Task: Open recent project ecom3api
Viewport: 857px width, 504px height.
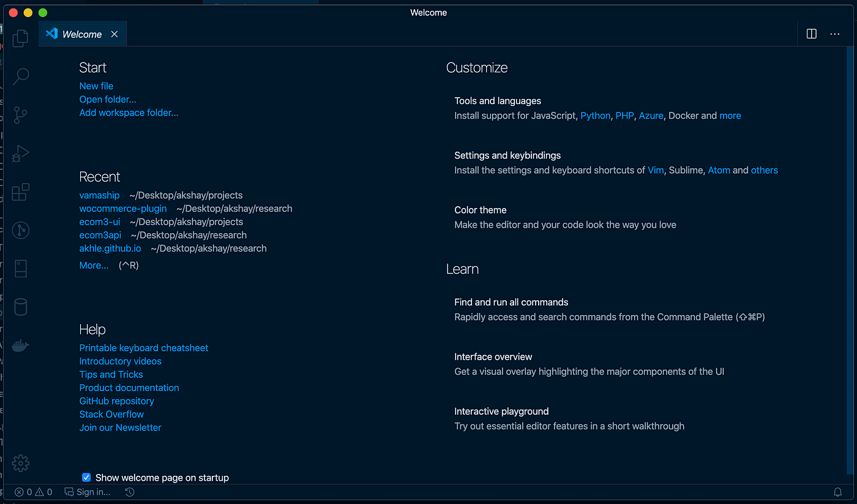Action: pos(100,235)
